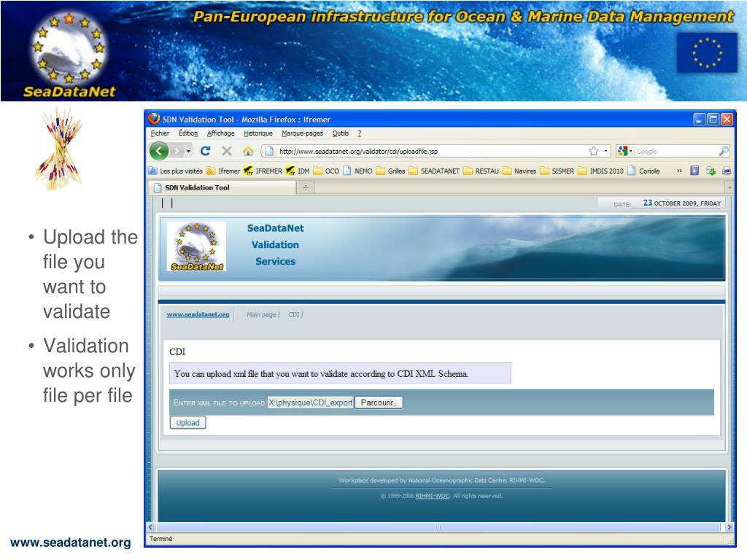Click the 'SeaDataNet Validation Services' heading
This screenshot has height=560, width=747.
(275, 245)
